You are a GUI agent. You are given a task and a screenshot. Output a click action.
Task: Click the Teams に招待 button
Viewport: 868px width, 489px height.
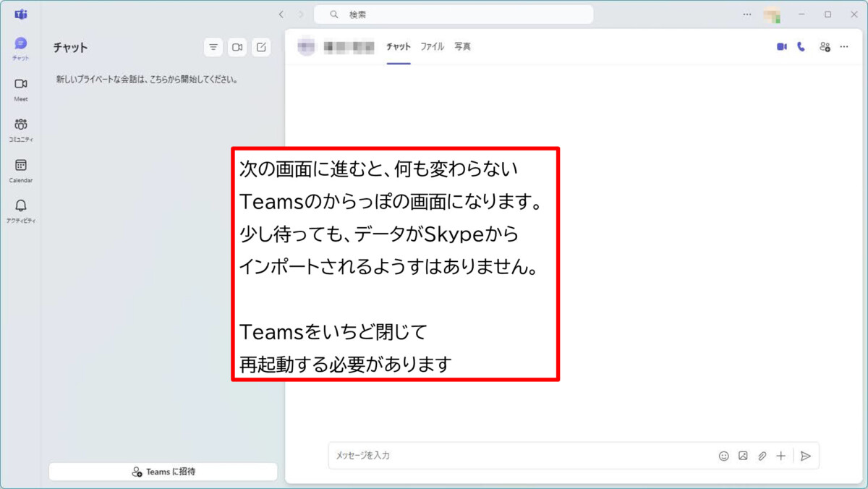163,472
